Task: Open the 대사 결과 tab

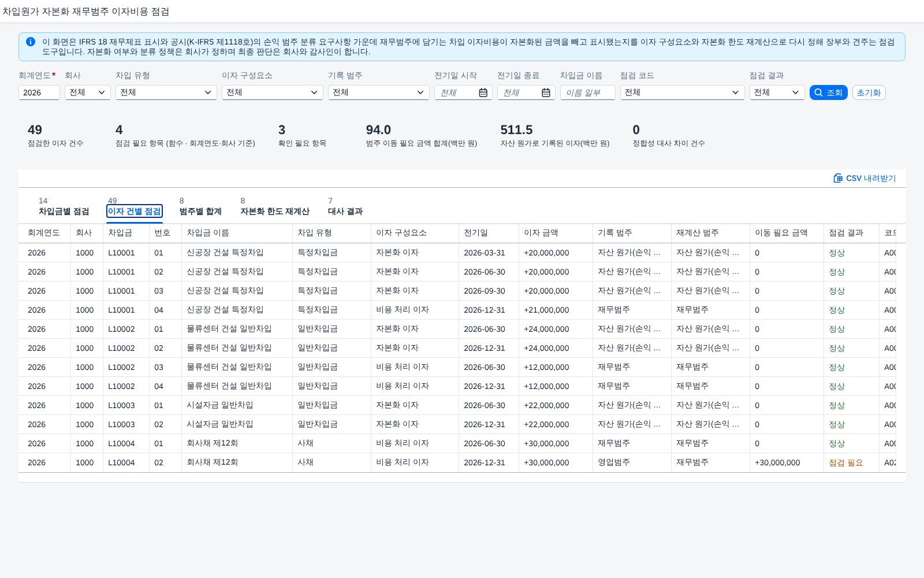Action: coord(345,211)
